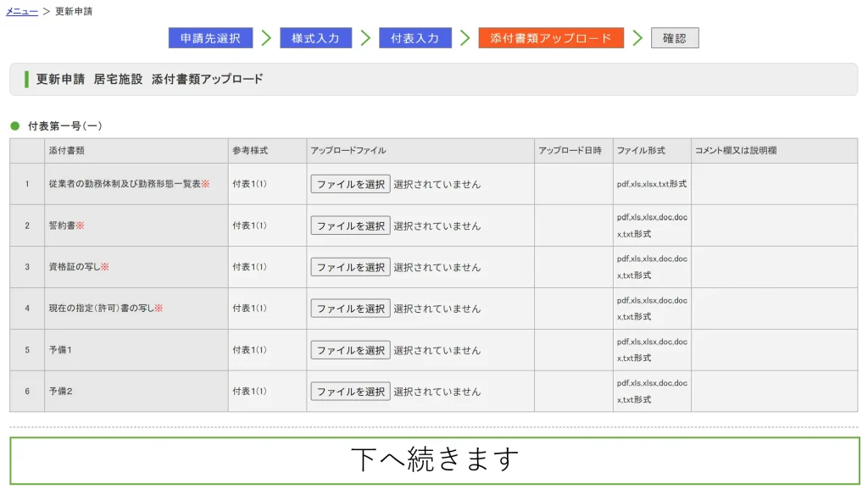The image size is (868, 495).
Task: Click the 下へ続きます banner
Action: coord(434,460)
